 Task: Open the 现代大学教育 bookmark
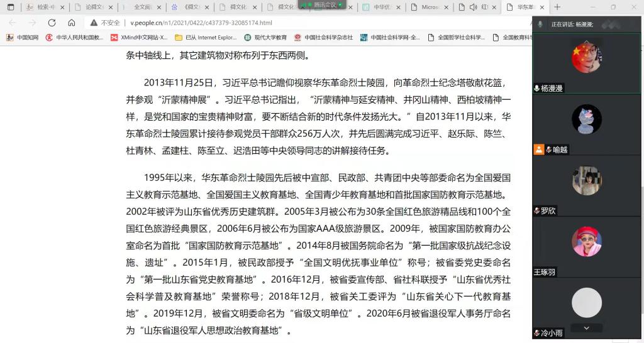pyautogui.click(x=265, y=38)
